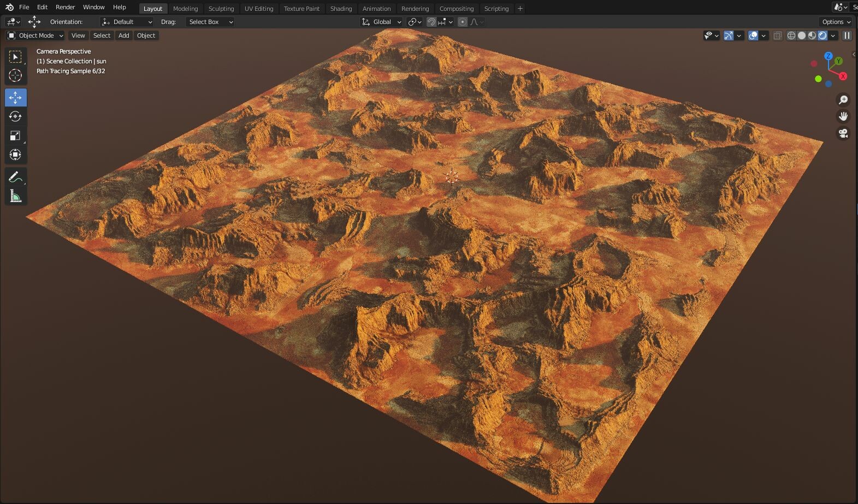Open the Add menu in viewport header

pyautogui.click(x=124, y=35)
